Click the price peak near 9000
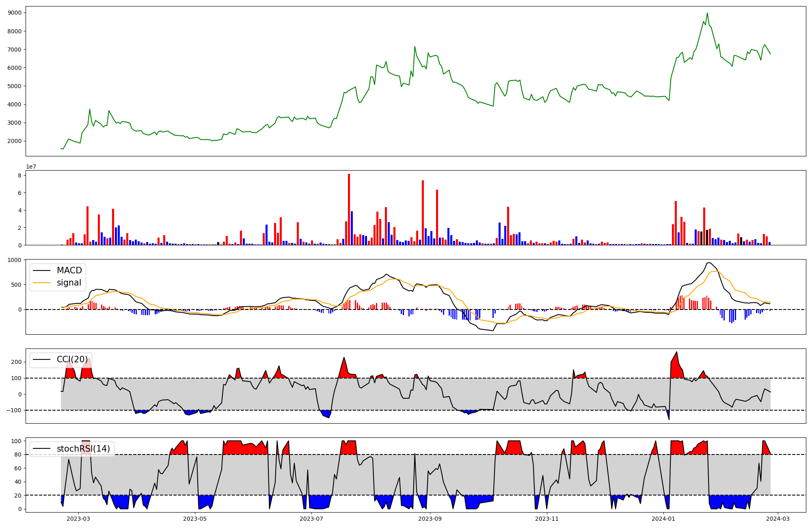Screen dimensions: 812x528 pyautogui.click(x=707, y=13)
